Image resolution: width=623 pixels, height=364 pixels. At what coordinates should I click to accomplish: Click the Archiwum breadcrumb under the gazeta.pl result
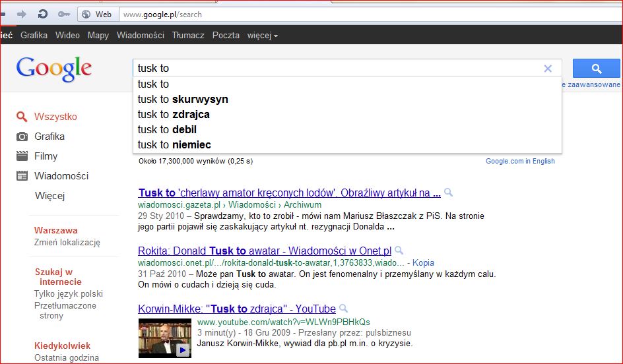(x=302, y=205)
